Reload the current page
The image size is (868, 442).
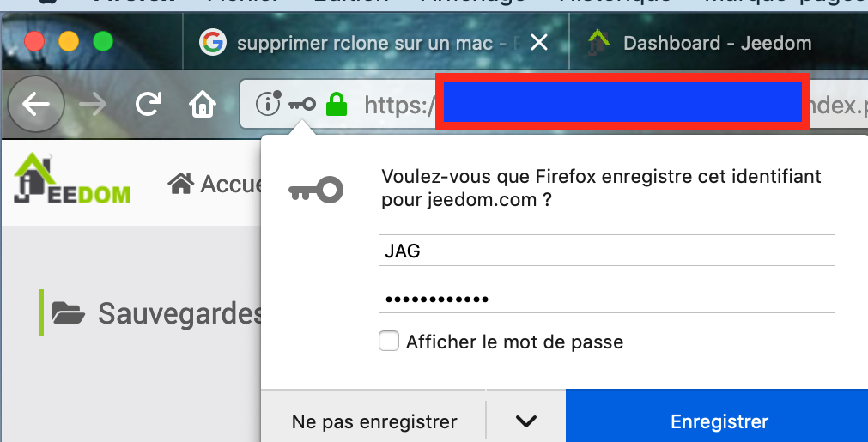coord(149,104)
